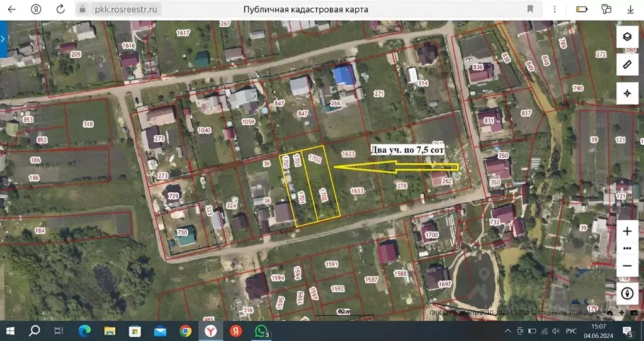Click the Meet Now tray icon
This screenshot has width=644, height=341.
click(x=521, y=331)
